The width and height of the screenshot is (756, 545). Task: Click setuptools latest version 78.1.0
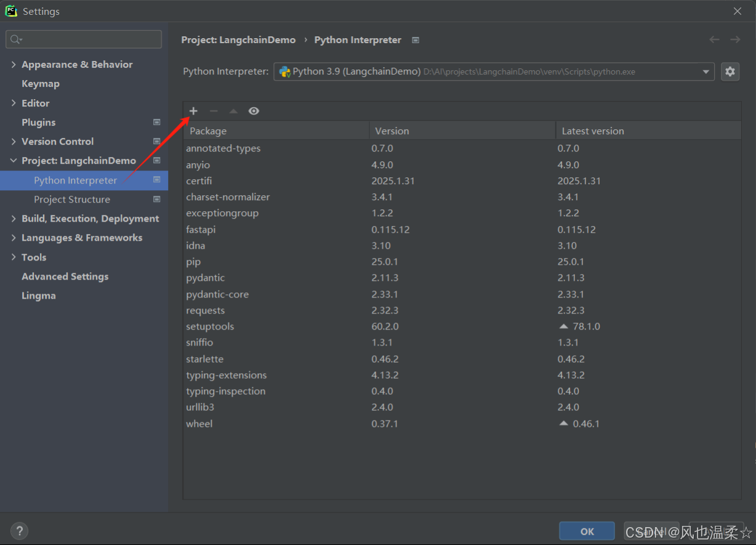point(586,326)
